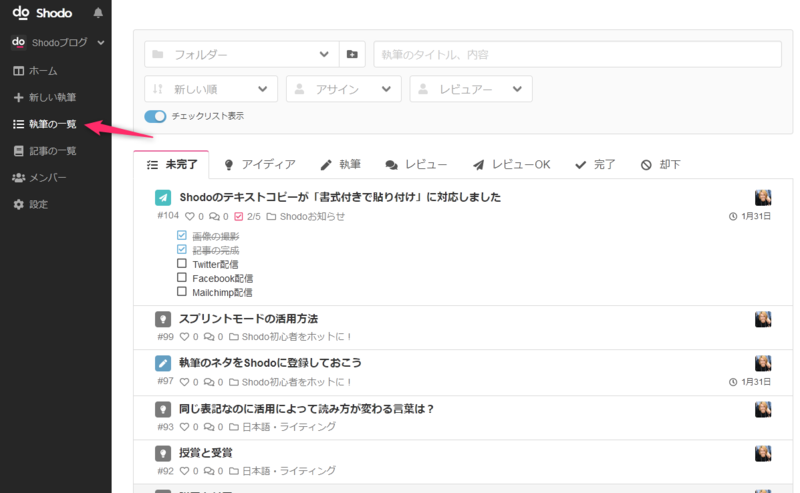Image resolution: width=800 pixels, height=493 pixels.
Task: Open 同じ表記なのに活用によって entry
Action: (306, 409)
